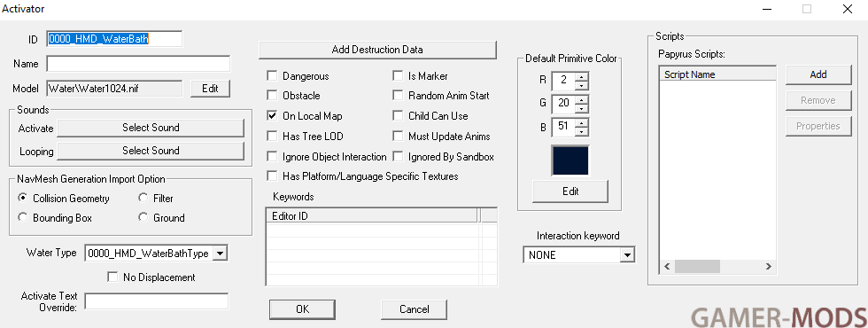Select Bounding Box radio option
Viewport: 868px width, 328px height.
point(23,218)
